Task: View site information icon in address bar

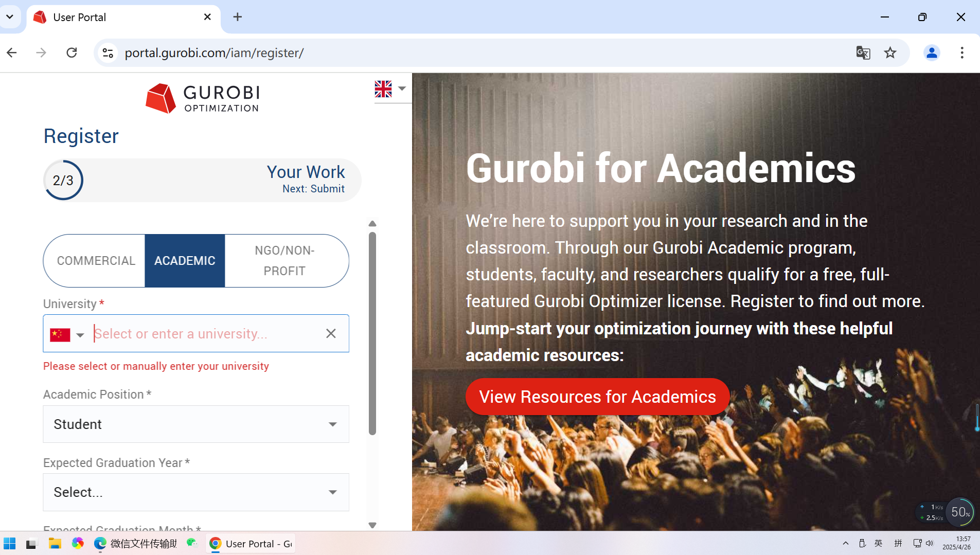Action: [108, 52]
